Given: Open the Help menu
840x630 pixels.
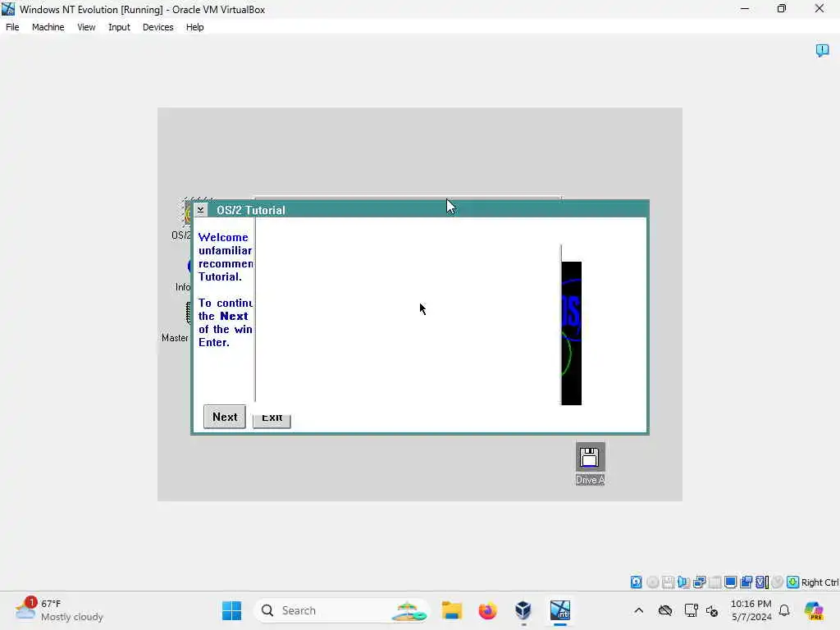Looking at the screenshot, I should pos(194,27).
